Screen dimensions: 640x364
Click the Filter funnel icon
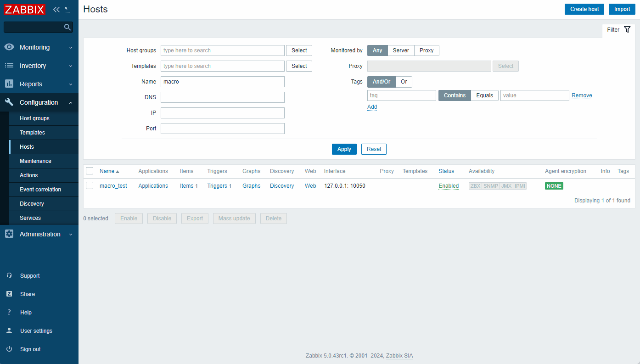[628, 30]
